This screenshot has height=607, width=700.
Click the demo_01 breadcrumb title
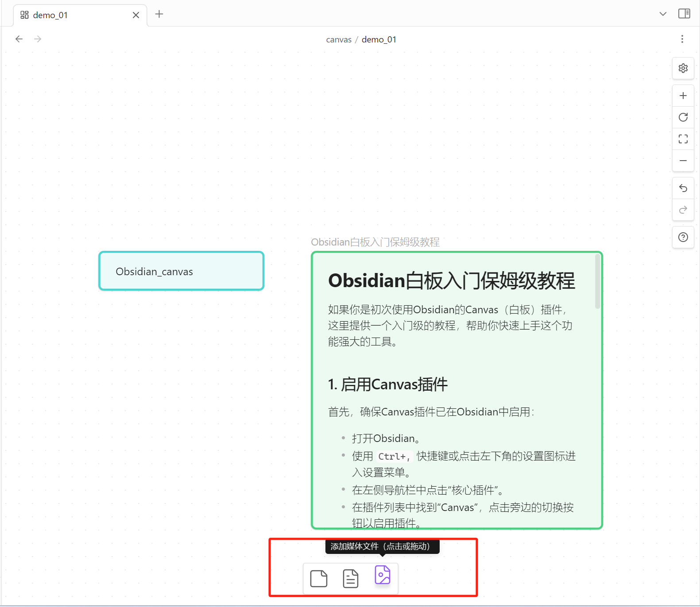coord(379,39)
